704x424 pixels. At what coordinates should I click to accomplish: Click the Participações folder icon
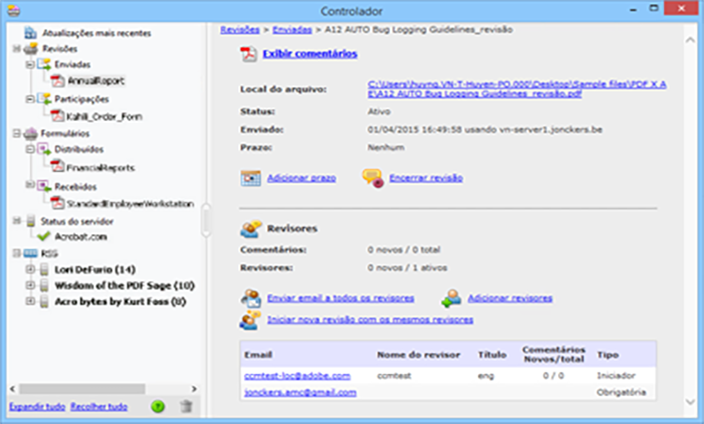(44, 99)
